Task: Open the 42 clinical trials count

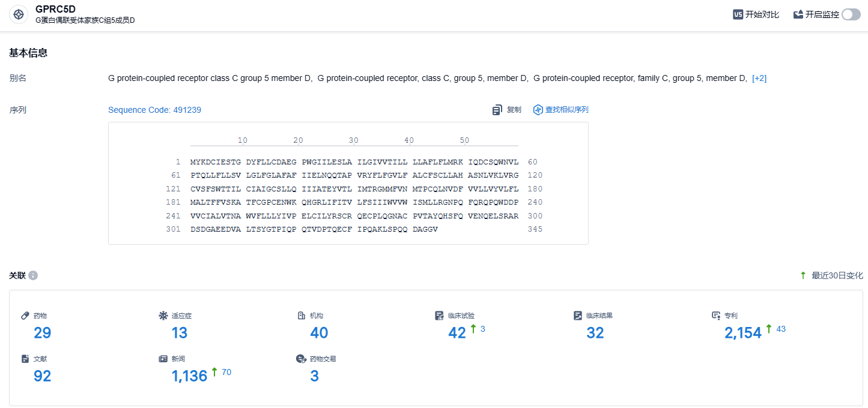Action: pos(457,332)
